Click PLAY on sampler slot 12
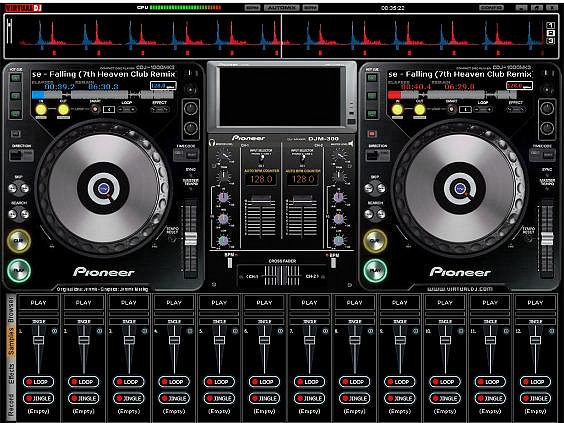The height and width of the screenshot is (423, 564). 535,303
